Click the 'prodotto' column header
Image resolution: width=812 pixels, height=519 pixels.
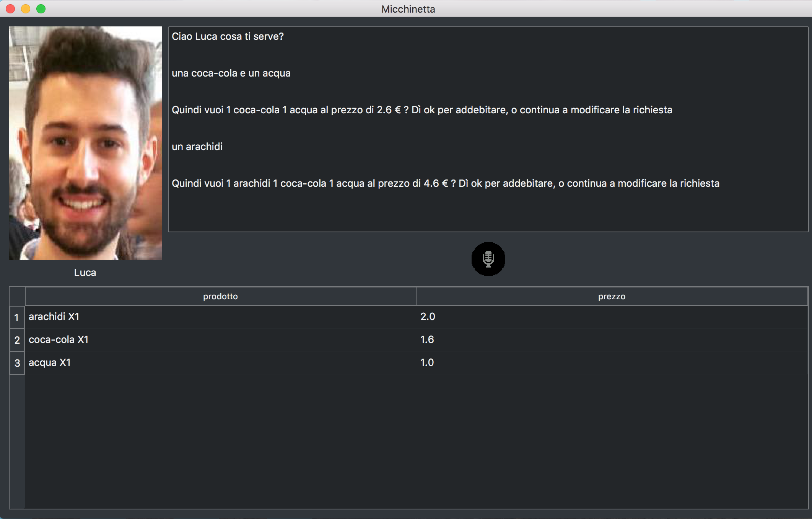click(x=220, y=296)
